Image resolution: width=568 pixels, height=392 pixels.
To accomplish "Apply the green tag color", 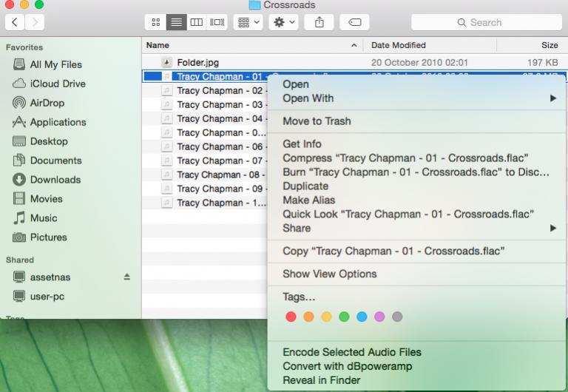I will [x=344, y=317].
